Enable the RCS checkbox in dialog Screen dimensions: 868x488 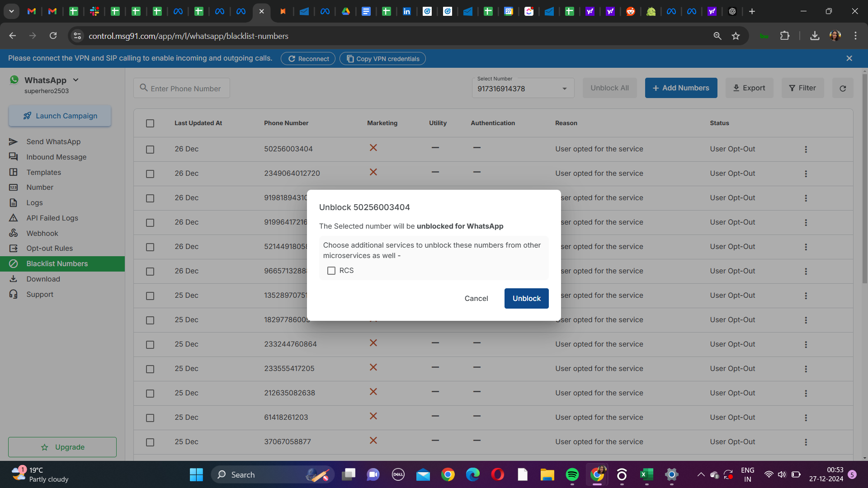[x=331, y=271]
